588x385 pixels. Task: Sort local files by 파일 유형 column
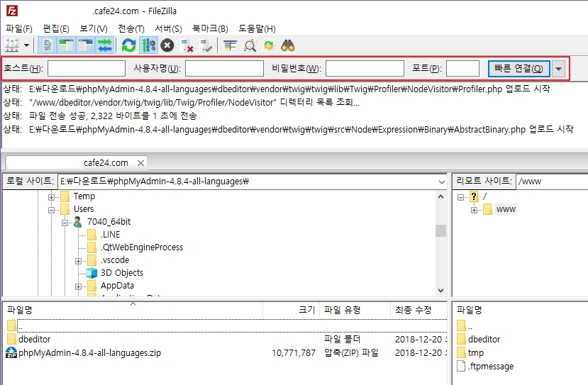[x=355, y=310]
